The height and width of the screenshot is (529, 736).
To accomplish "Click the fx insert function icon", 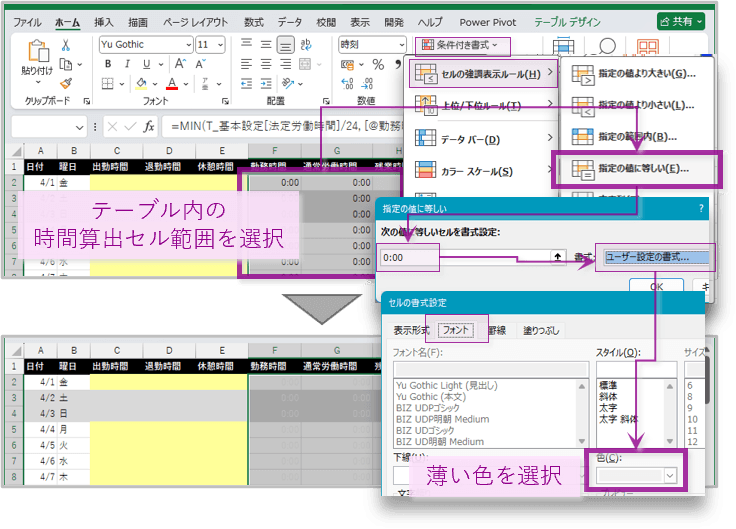I will point(149,126).
